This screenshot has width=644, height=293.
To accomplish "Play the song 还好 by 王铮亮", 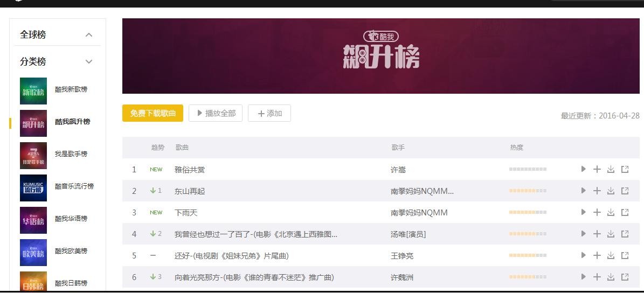I will (x=583, y=255).
